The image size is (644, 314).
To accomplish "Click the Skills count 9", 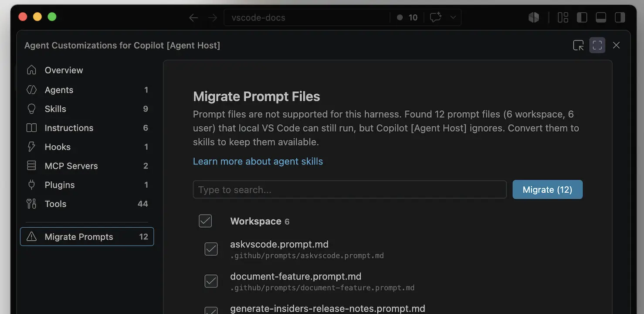I will 146,109.
